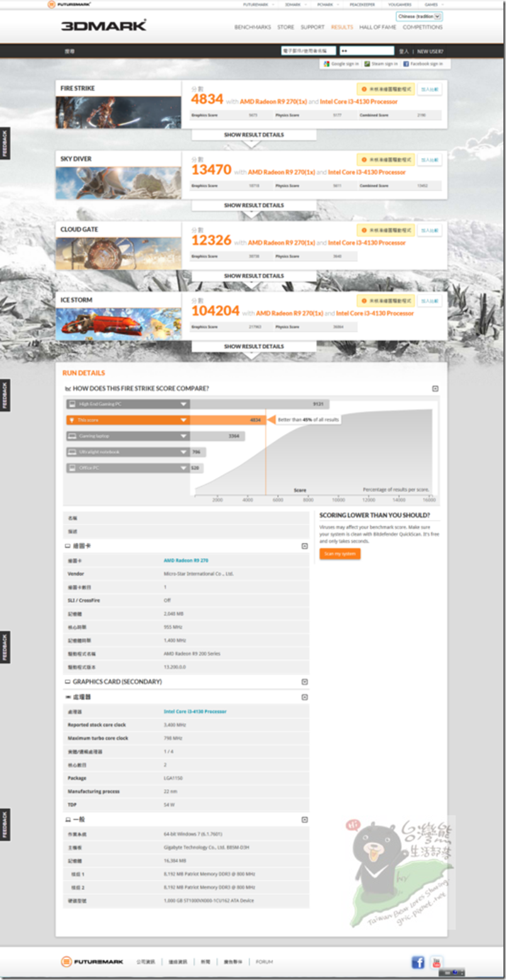Collapse the 繪圖卡 graphics card section
This screenshot has width=506, height=980.
(x=305, y=546)
